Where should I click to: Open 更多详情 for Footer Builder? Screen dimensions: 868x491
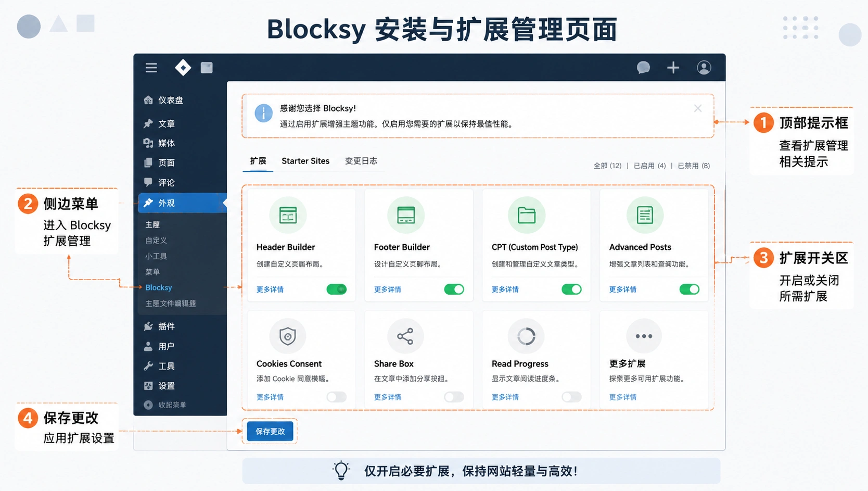[x=388, y=289]
